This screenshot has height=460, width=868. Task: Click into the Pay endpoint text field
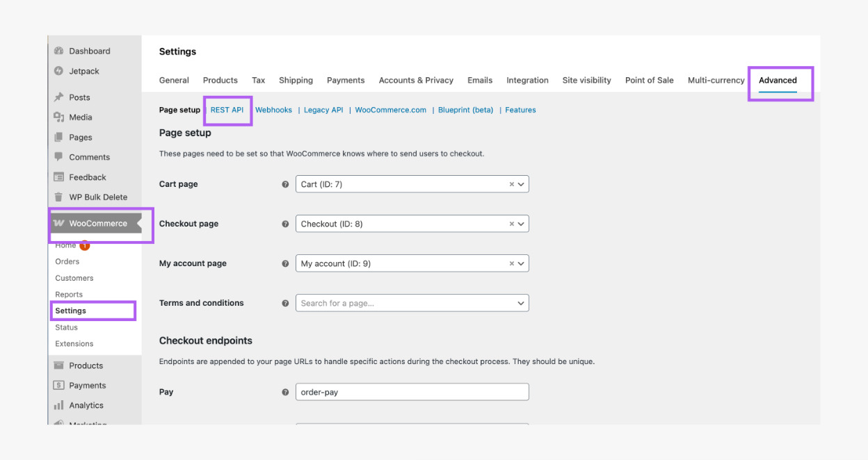pos(412,392)
